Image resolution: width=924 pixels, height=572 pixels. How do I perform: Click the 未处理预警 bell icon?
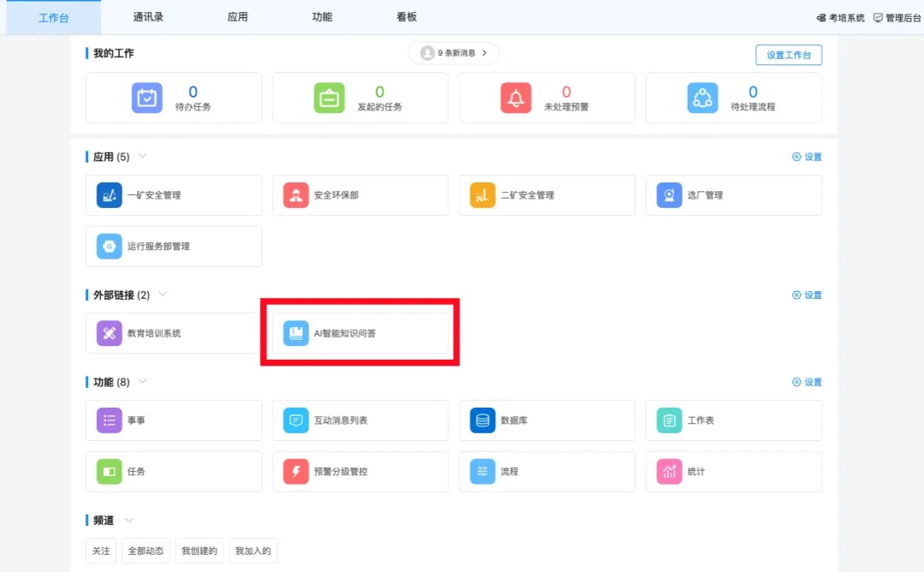[516, 98]
